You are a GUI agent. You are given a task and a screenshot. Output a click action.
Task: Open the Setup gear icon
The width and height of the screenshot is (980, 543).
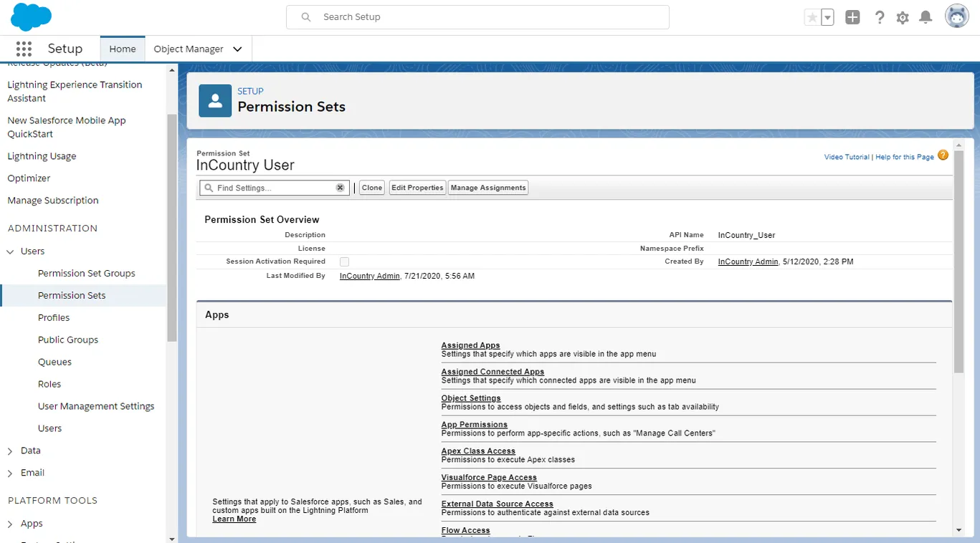[903, 18]
